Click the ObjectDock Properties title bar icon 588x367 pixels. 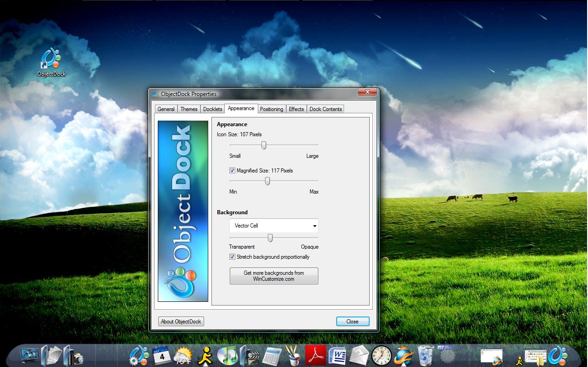[x=155, y=94]
